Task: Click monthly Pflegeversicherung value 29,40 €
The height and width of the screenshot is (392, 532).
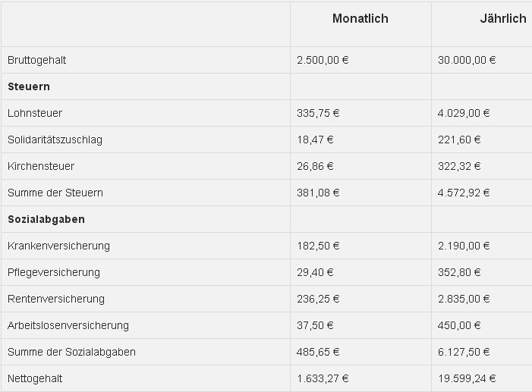Action: (x=315, y=272)
